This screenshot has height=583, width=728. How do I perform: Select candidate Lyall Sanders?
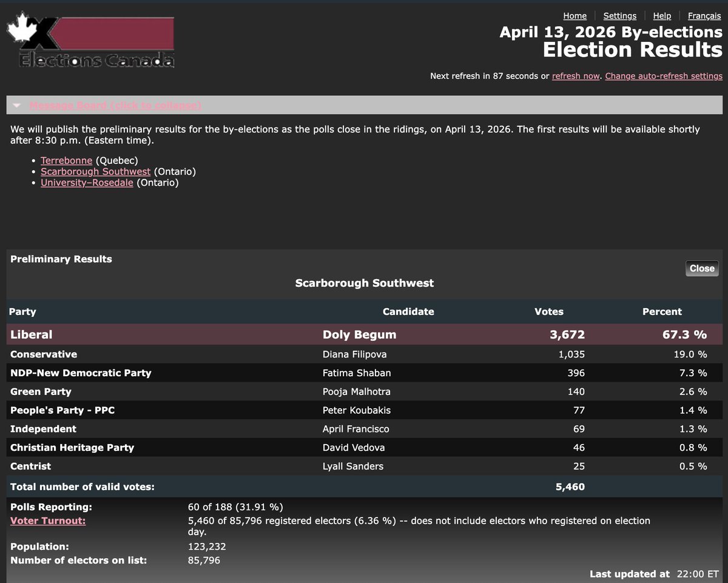point(353,467)
